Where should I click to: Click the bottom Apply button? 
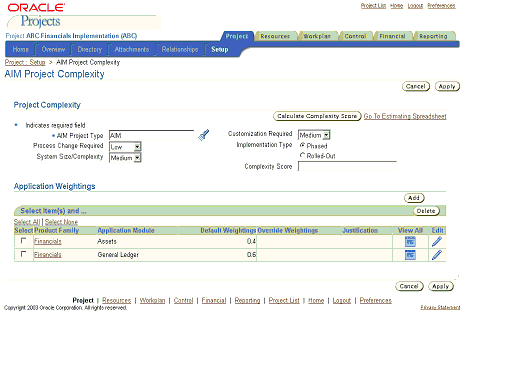pos(441,286)
